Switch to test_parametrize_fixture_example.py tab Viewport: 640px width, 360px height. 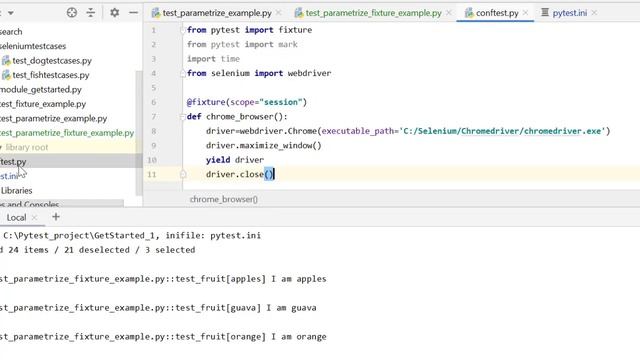pos(373,13)
